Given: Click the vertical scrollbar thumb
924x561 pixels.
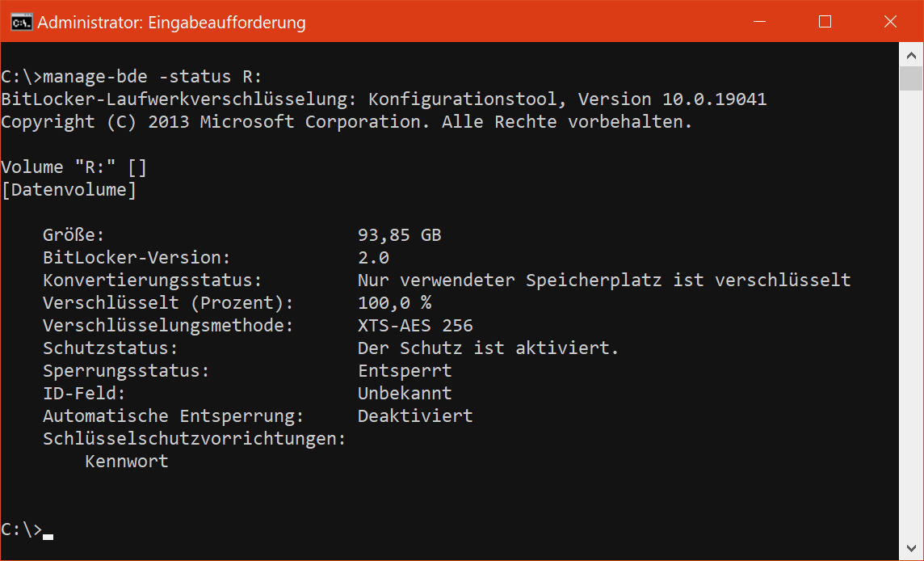Looking at the screenshot, I should pos(911,78).
